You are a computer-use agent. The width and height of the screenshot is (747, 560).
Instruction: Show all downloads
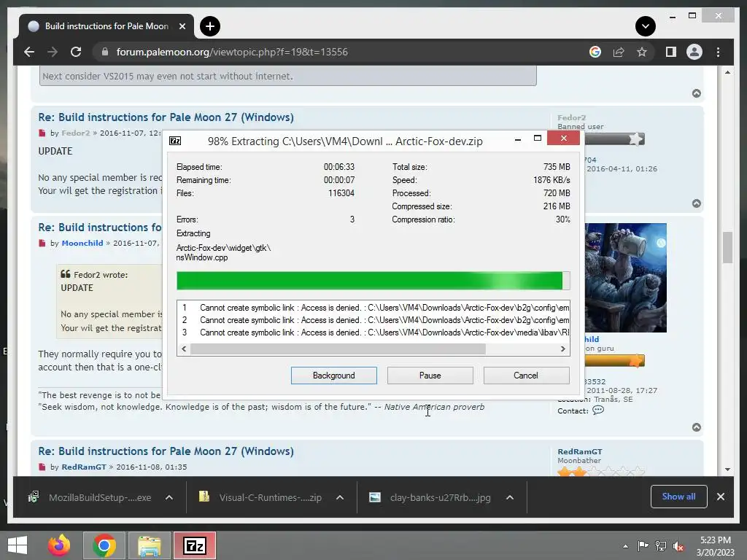(x=679, y=497)
